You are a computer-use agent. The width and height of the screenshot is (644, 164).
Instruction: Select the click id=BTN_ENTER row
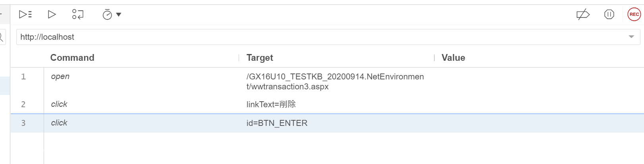tap(327, 123)
